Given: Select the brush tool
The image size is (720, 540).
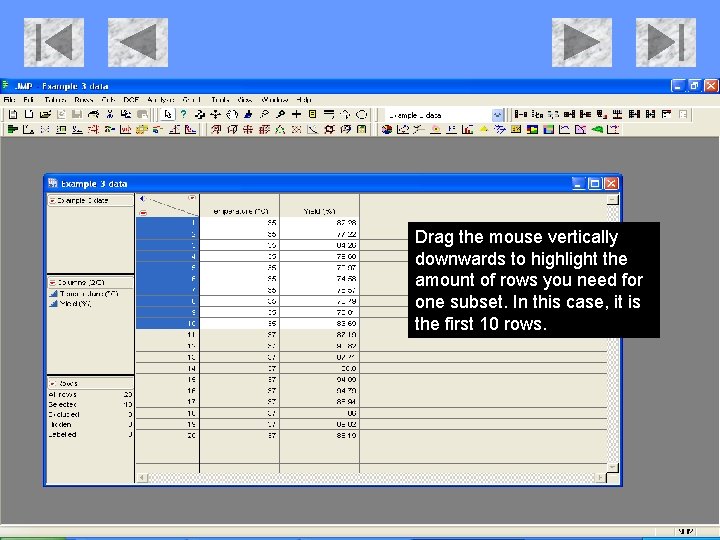Looking at the screenshot, I should [248, 114].
